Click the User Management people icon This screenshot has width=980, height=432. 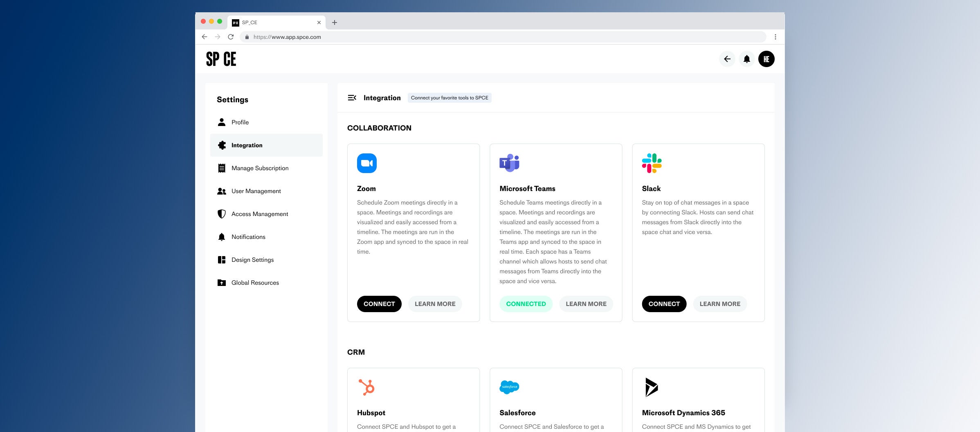[x=222, y=191]
